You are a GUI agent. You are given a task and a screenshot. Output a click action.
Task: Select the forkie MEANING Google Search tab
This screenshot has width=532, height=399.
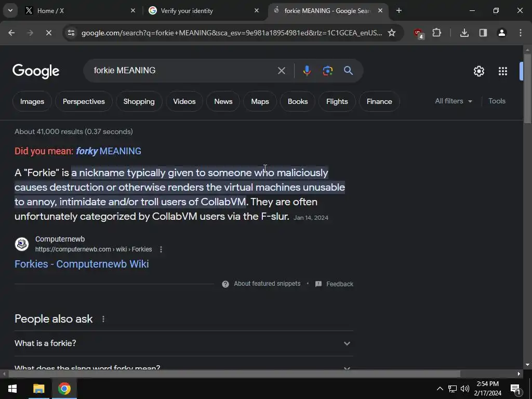point(328,11)
